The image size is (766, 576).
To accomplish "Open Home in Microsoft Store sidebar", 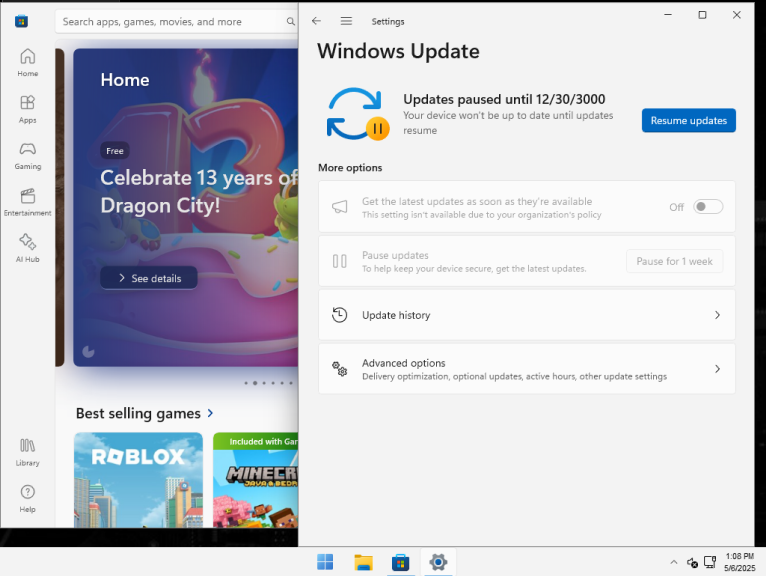I will pyautogui.click(x=27, y=63).
